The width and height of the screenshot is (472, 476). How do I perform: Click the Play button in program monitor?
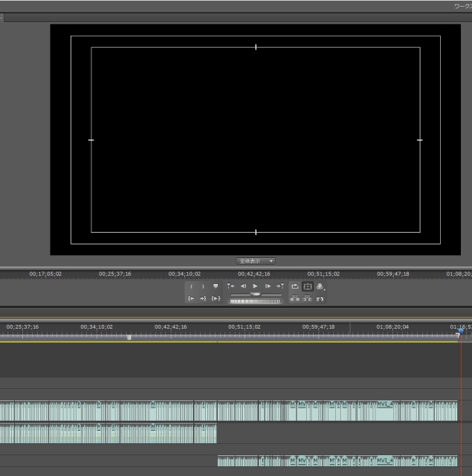tap(255, 286)
